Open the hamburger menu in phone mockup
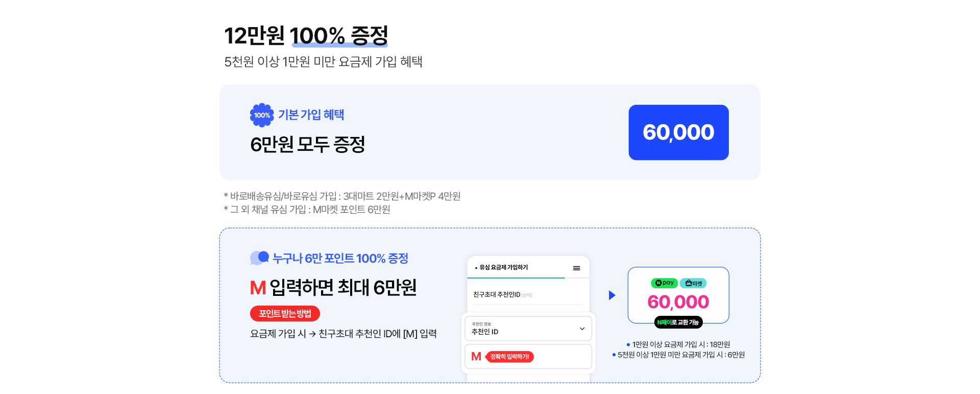Viewport: 980px width, 394px height. (x=576, y=268)
